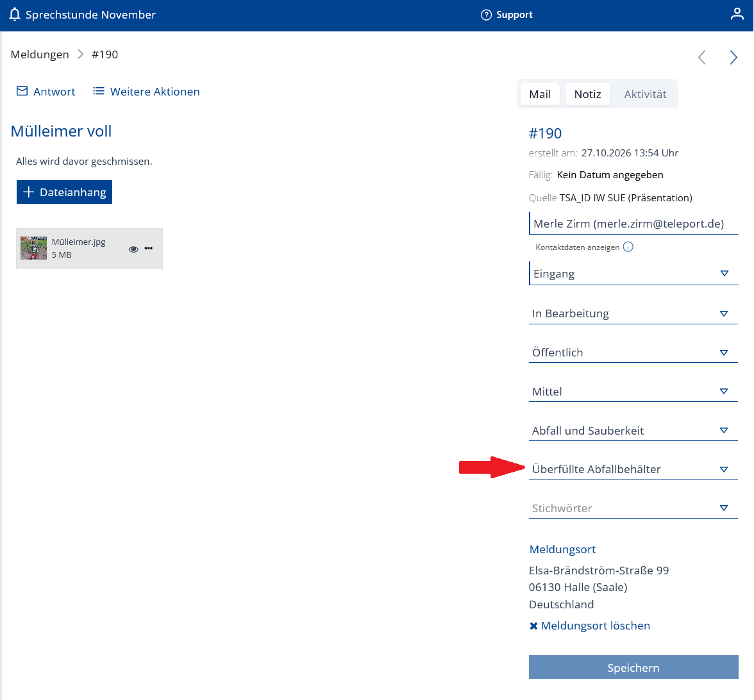This screenshot has height=700, width=754.
Task: Go to previous report arrow
Action: pos(701,57)
